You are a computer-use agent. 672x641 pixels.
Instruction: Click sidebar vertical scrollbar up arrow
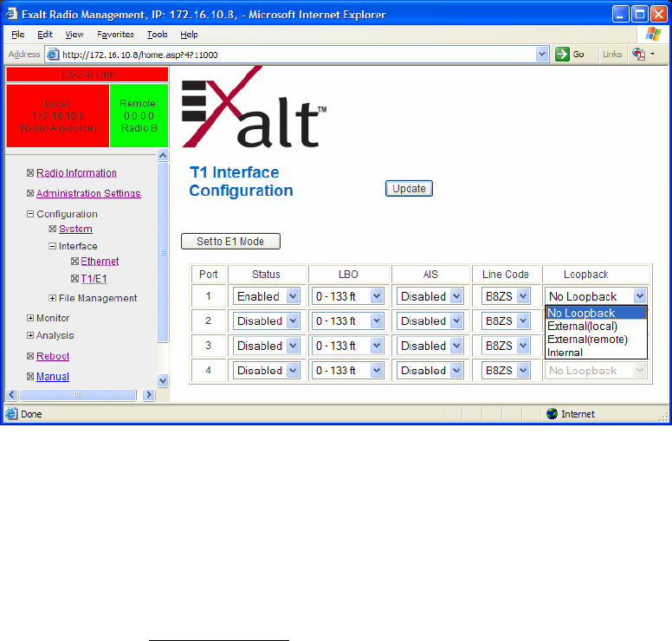163,155
